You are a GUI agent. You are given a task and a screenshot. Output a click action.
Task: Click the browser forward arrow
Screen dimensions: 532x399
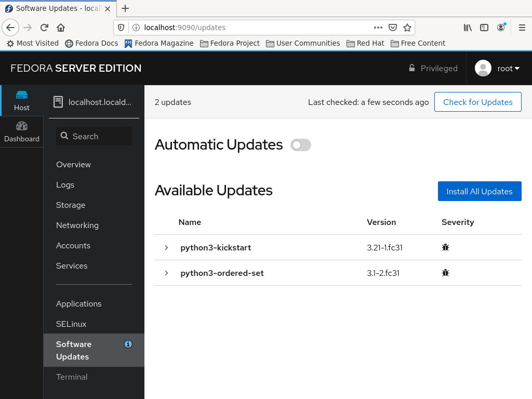click(28, 28)
